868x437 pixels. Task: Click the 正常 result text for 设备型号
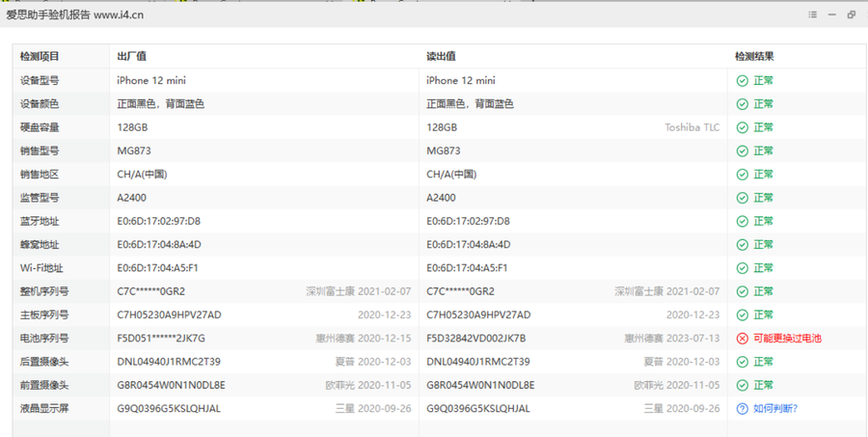coord(764,81)
